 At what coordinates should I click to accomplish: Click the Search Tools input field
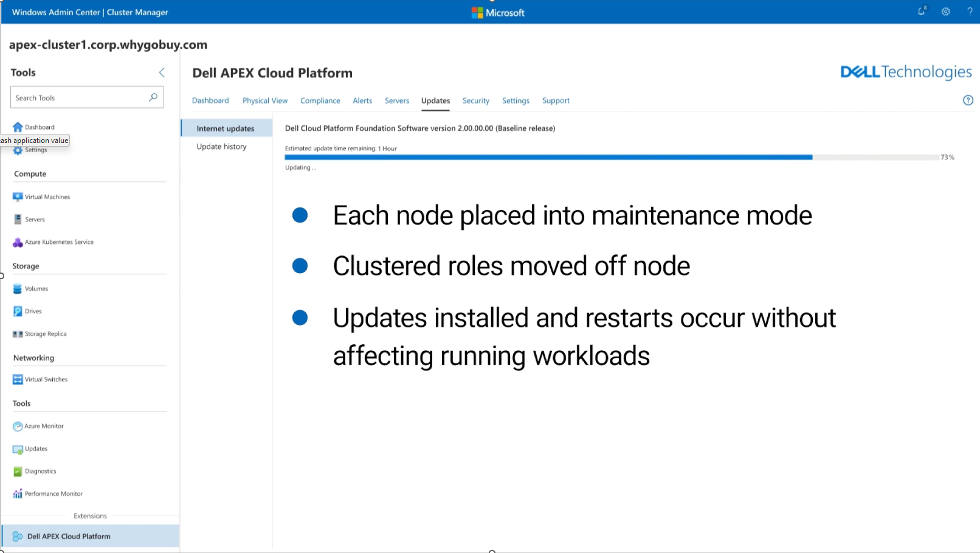(79, 98)
